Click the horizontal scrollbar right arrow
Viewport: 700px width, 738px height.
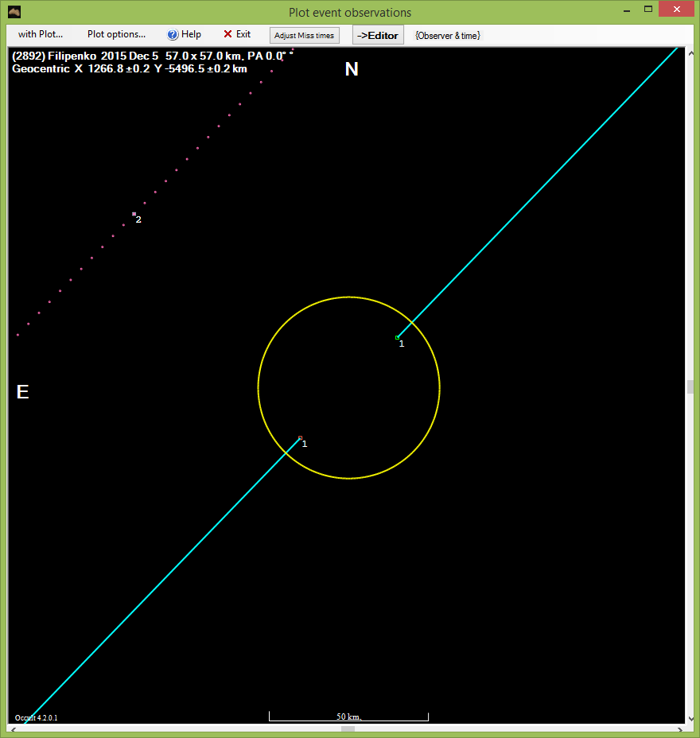pos(680,729)
